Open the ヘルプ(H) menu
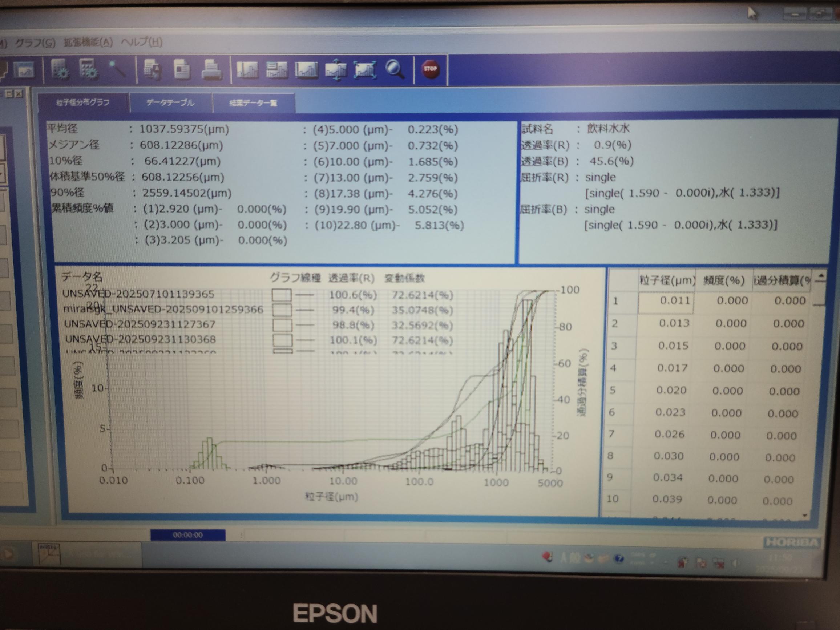This screenshot has width=840, height=630. click(142, 42)
